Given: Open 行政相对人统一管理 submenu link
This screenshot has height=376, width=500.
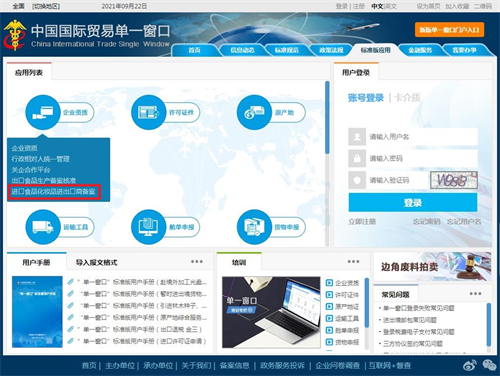Looking at the screenshot, I should 40,159.
